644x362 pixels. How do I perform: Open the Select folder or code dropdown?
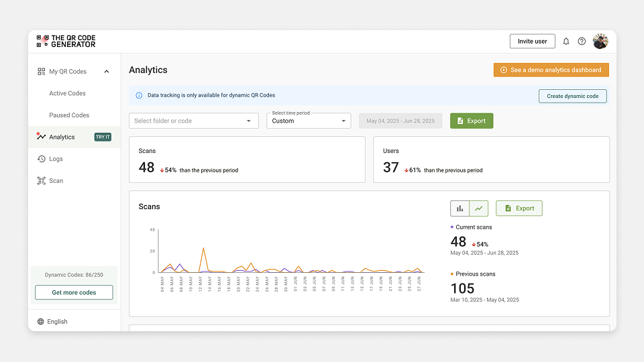coord(193,121)
